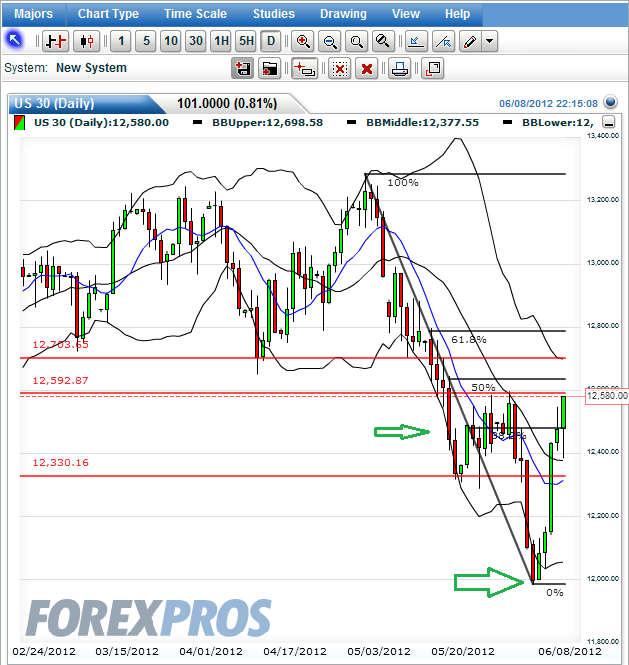This screenshot has height=665, width=629.
Task: Select the trend line drawing tool
Action: click(443, 41)
